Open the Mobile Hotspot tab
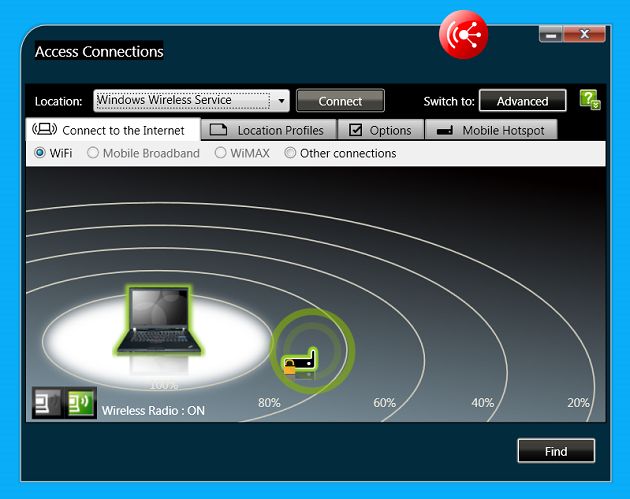The image size is (630, 499). pyautogui.click(x=491, y=130)
